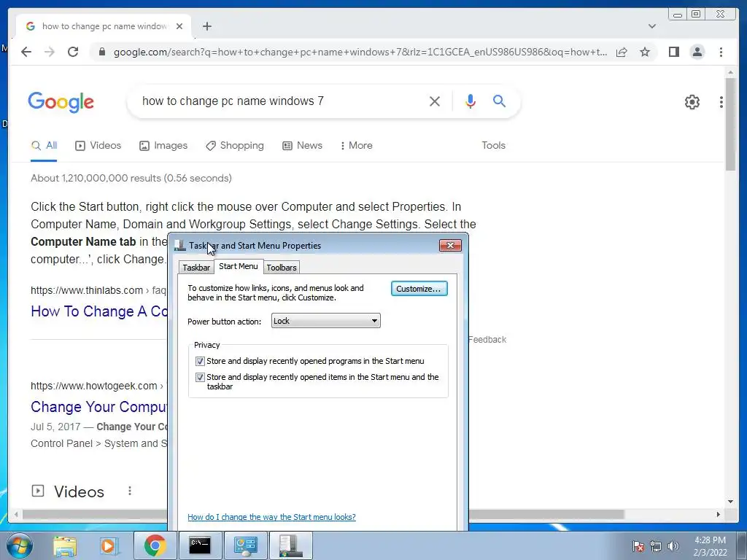
Task: Share this page from the address bar
Action: point(622,52)
